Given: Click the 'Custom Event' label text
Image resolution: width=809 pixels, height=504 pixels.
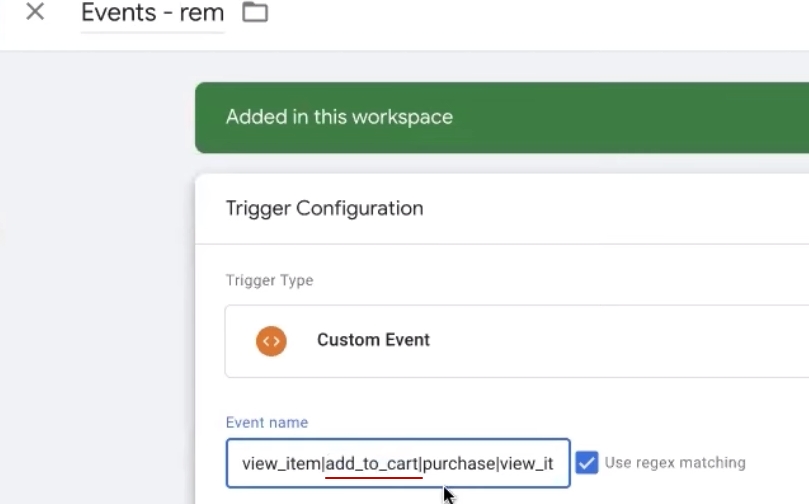Looking at the screenshot, I should coord(373,340).
